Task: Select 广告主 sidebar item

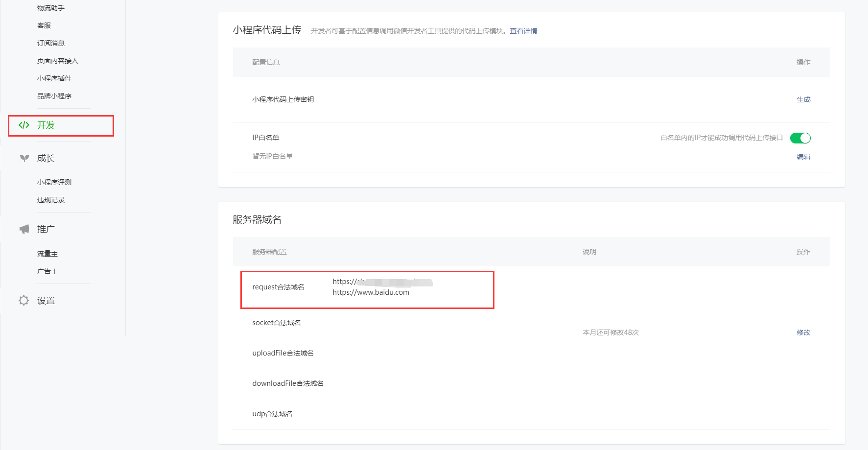Action: [x=47, y=271]
